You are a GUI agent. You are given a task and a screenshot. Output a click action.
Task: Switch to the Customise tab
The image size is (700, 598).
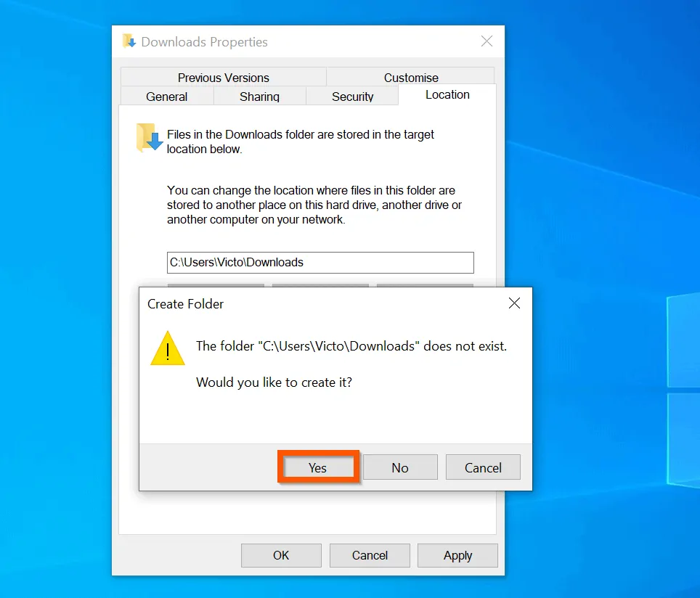tap(411, 77)
